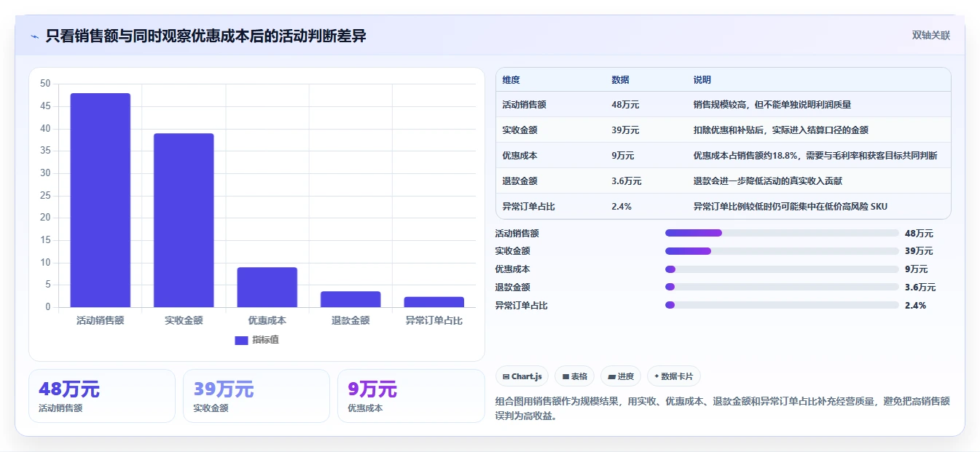Click the 退款金额 bar in the chart
980x452 pixels.
[350, 299]
